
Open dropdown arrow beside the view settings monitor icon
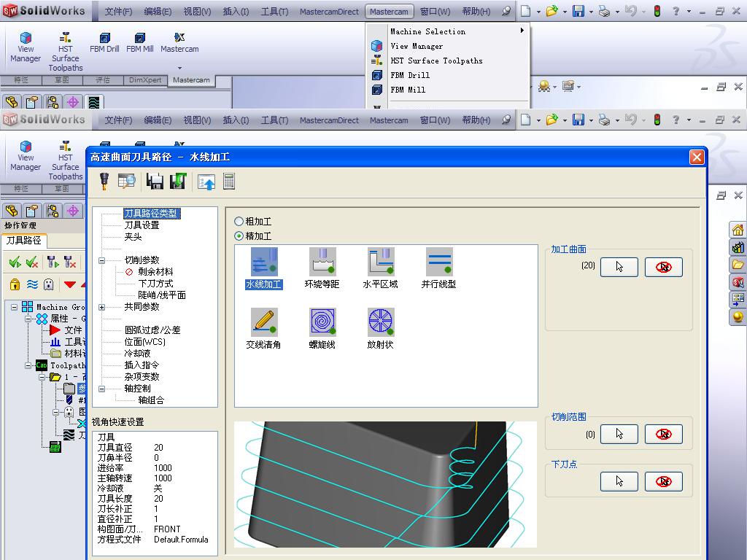coord(578,87)
